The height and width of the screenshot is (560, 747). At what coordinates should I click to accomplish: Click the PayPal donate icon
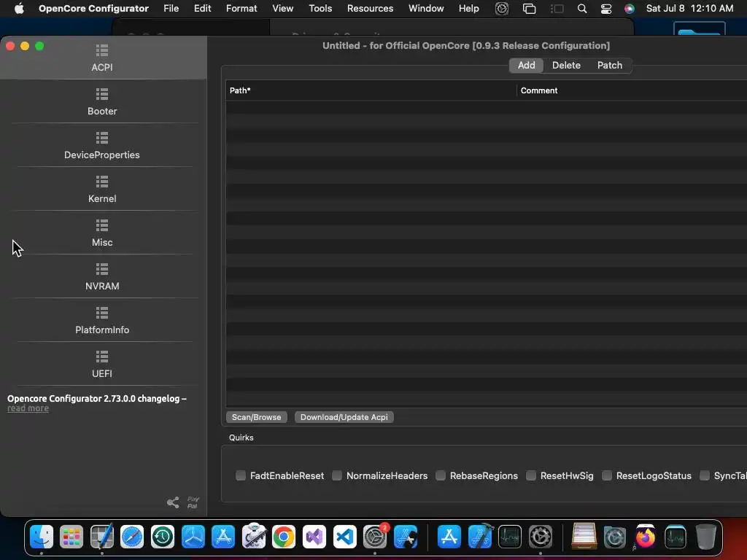coord(193,502)
